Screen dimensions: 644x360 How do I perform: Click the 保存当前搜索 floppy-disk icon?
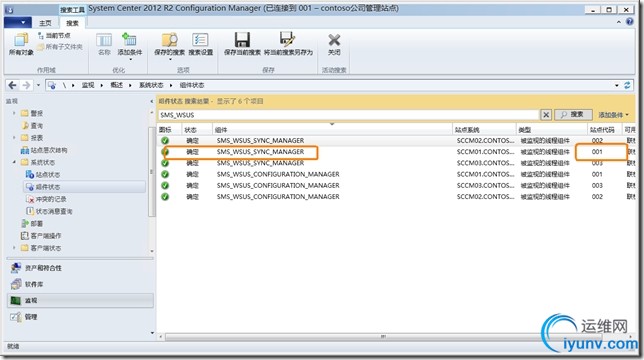[x=242, y=40]
